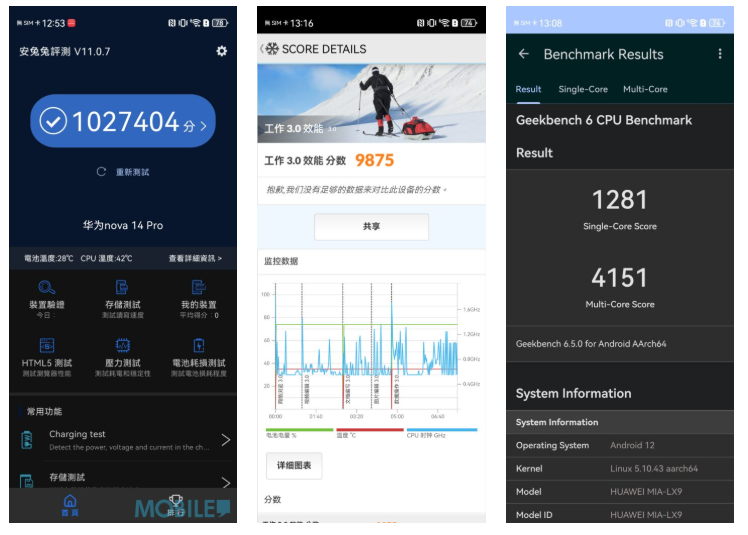Expand the Charging test row chevron

(225, 440)
